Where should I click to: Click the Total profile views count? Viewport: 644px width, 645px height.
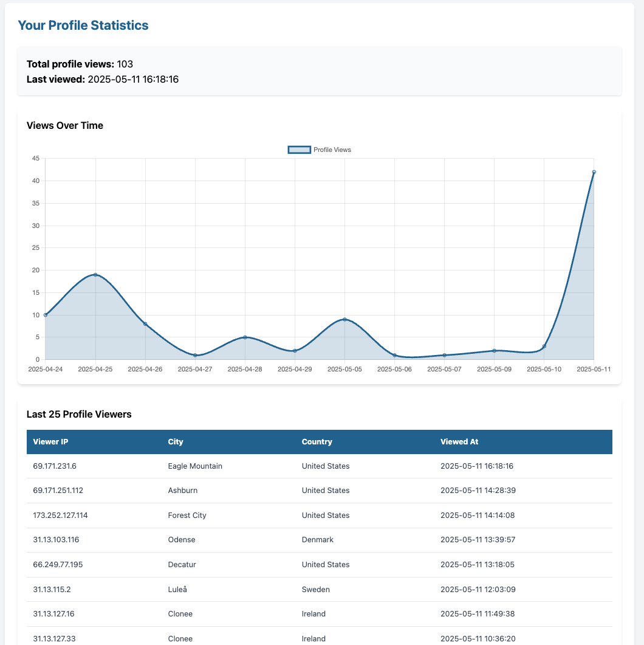point(125,64)
